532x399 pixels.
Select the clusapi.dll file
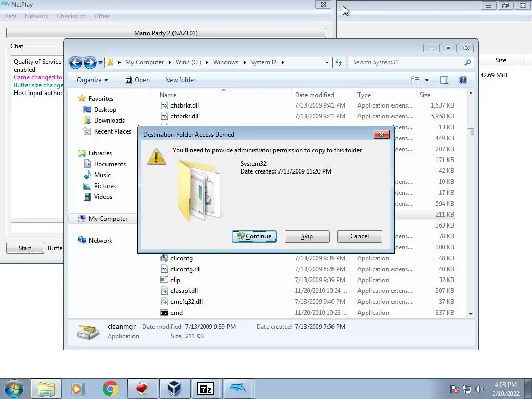(184, 291)
